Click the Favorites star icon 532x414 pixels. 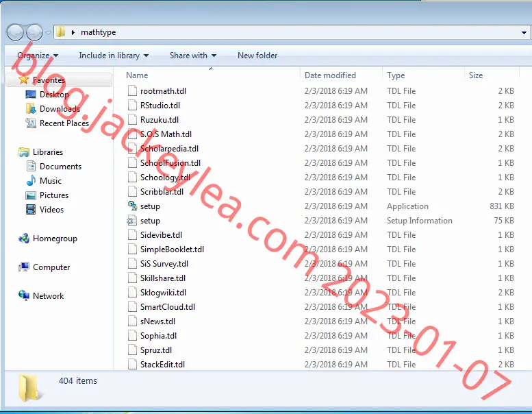click(24, 80)
